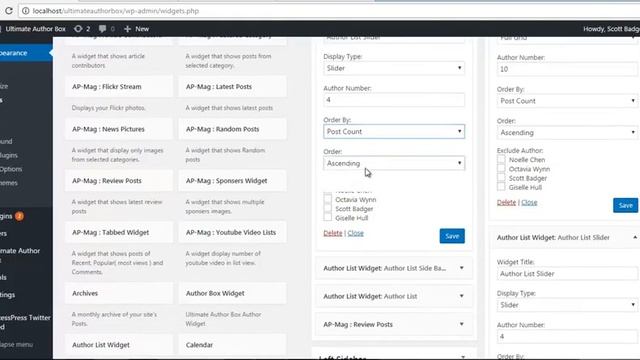The image size is (640, 360).
Task: Open right widget Order Ascending dropdown
Action: pos(567,133)
